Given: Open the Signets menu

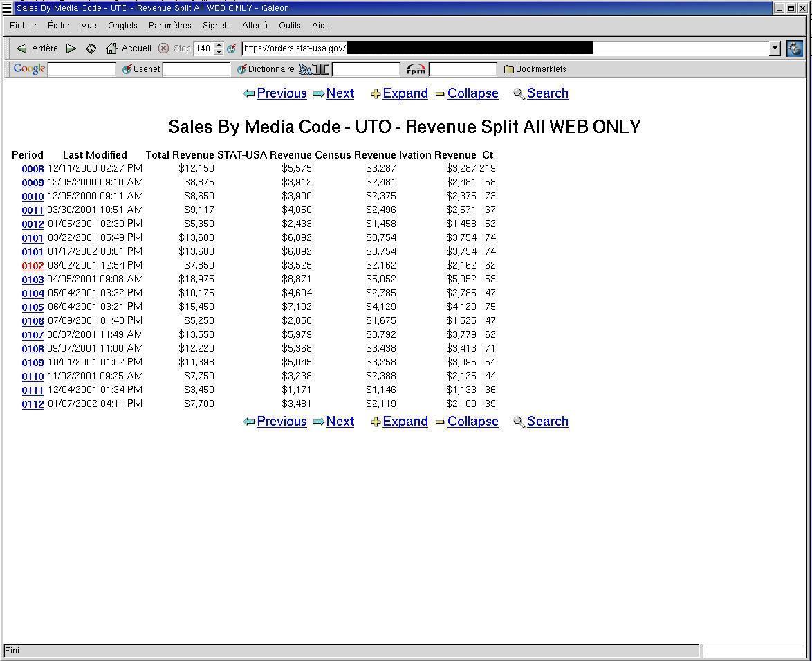Looking at the screenshot, I should (216, 26).
